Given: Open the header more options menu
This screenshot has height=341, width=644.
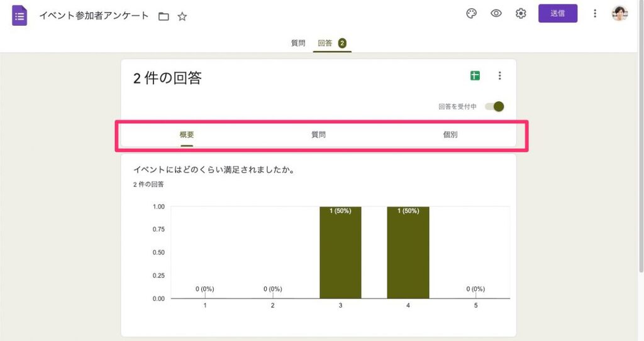Looking at the screenshot, I should pyautogui.click(x=595, y=14).
